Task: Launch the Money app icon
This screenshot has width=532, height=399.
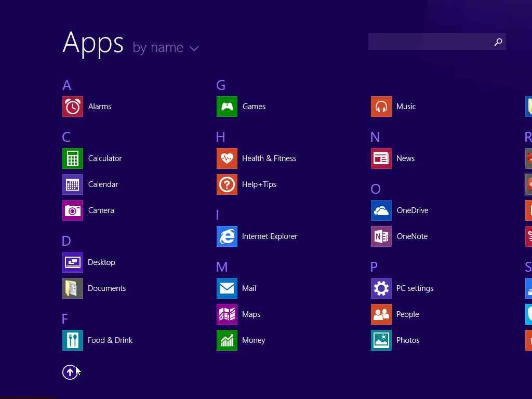Action: pos(227,340)
